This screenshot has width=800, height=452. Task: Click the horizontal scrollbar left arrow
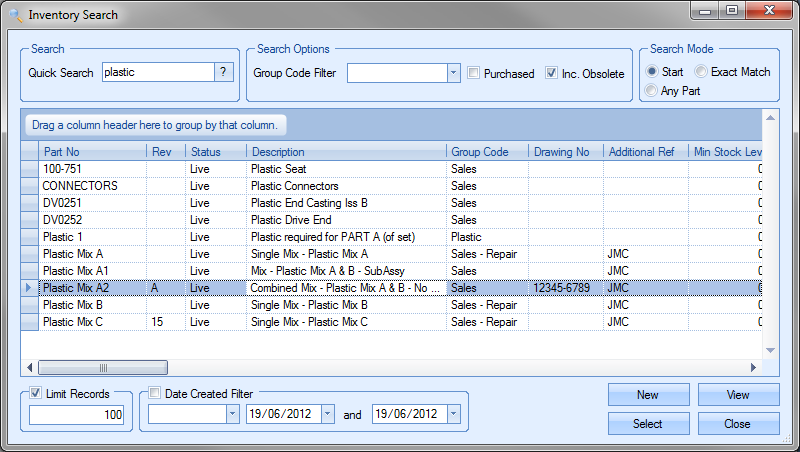click(x=30, y=368)
